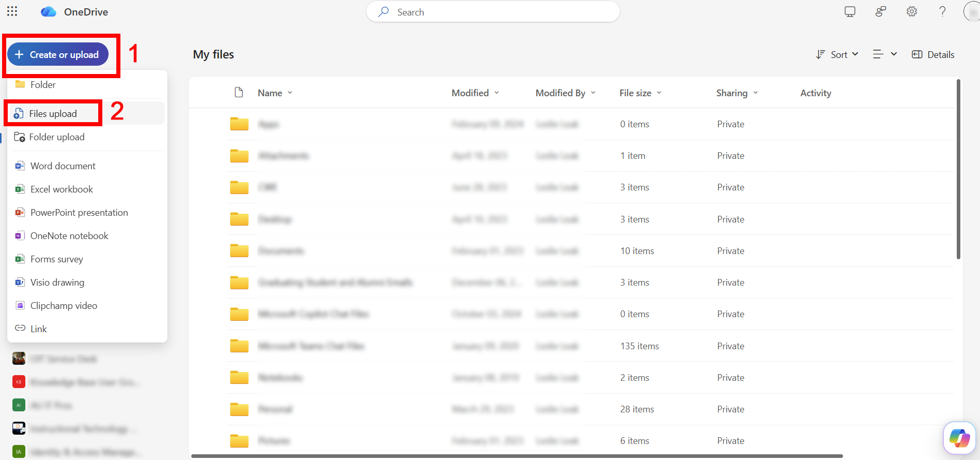Image resolution: width=980 pixels, height=460 pixels.
Task: Click the OneDrive cloud logo
Action: click(49, 12)
